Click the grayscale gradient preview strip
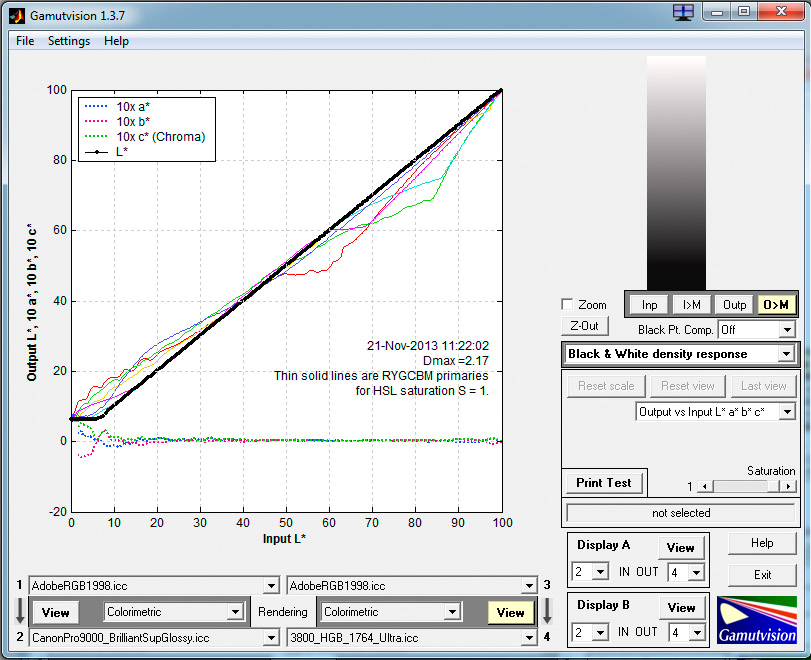 click(676, 172)
